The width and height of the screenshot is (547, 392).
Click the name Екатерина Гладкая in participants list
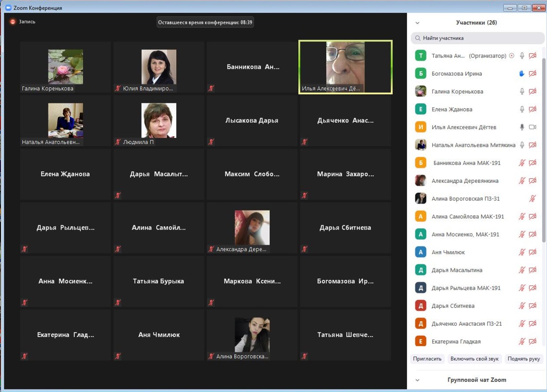(456, 342)
